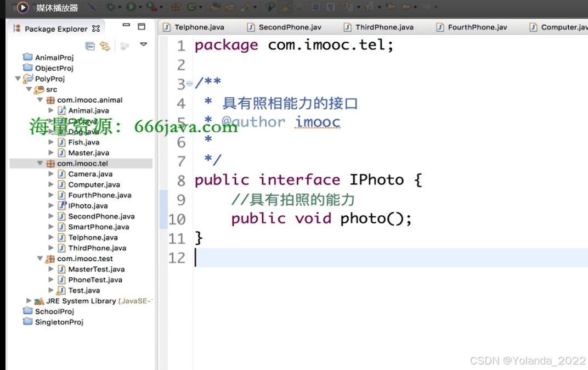Collapse the com.imooc.animal package
588x370 pixels.
click(40, 100)
